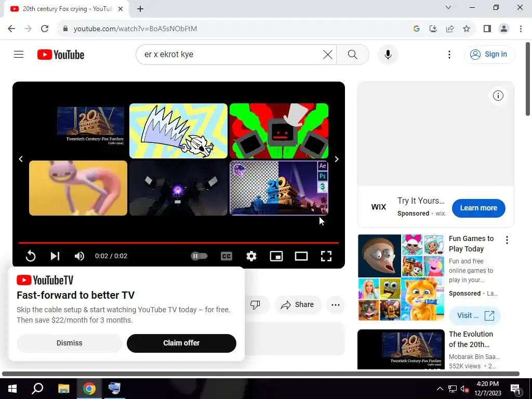The width and height of the screenshot is (532, 399).
Task: Open Chrome profile avatar
Action: click(504, 29)
